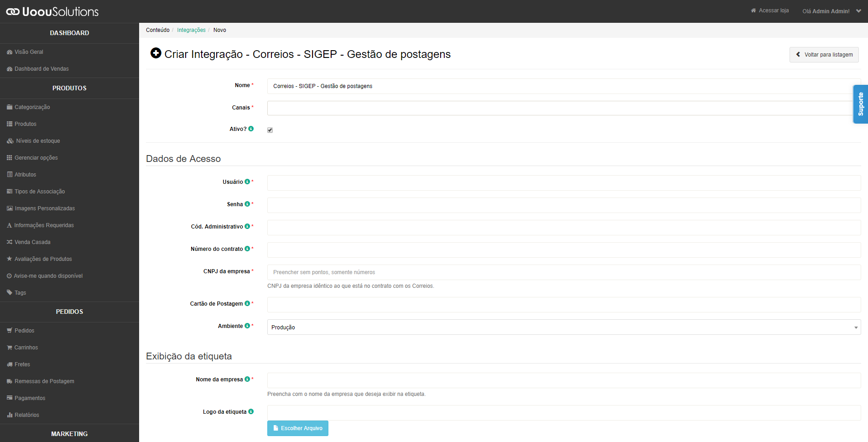Click the Gerenciar opções grid icon
The image size is (868, 442).
pos(10,158)
